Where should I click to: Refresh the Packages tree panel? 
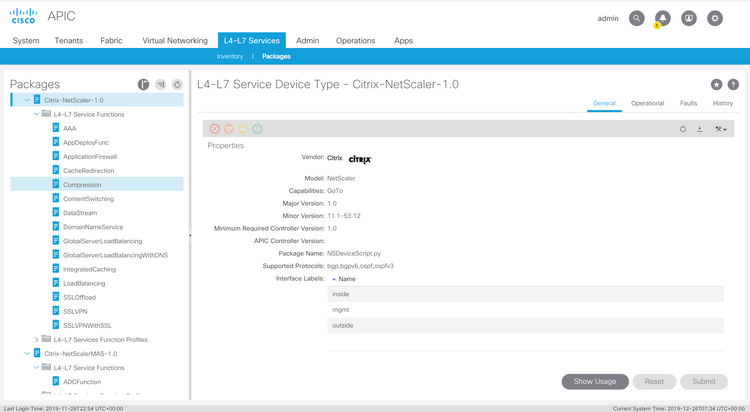coord(177,84)
